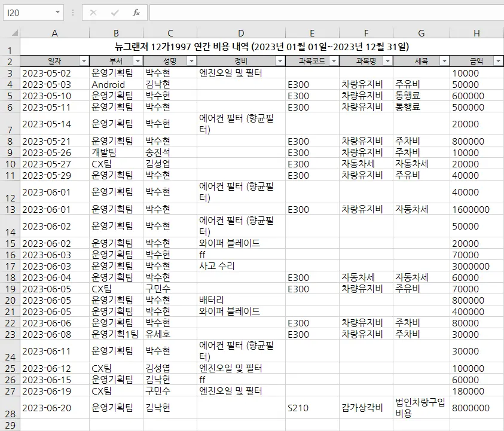Select amount cell 3000000
The width and height of the screenshot is (504, 431).
tap(476, 266)
